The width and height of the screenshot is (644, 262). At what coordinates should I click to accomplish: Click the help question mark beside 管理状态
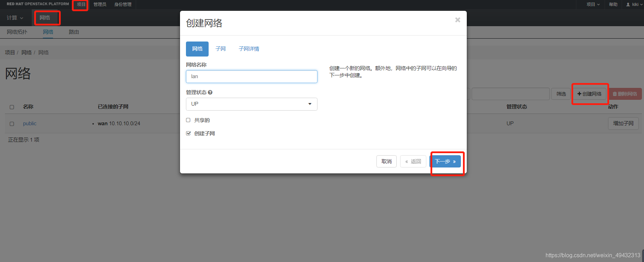tap(210, 92)
